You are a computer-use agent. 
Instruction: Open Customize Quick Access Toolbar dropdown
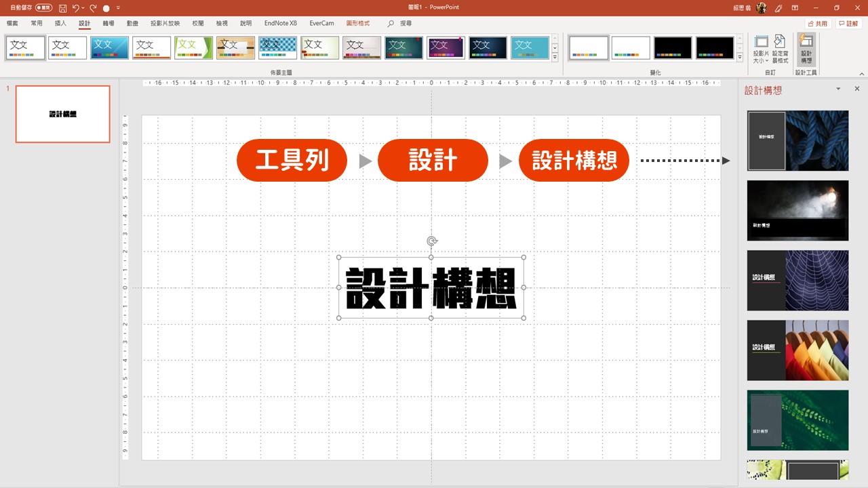(x=118, y=9)
